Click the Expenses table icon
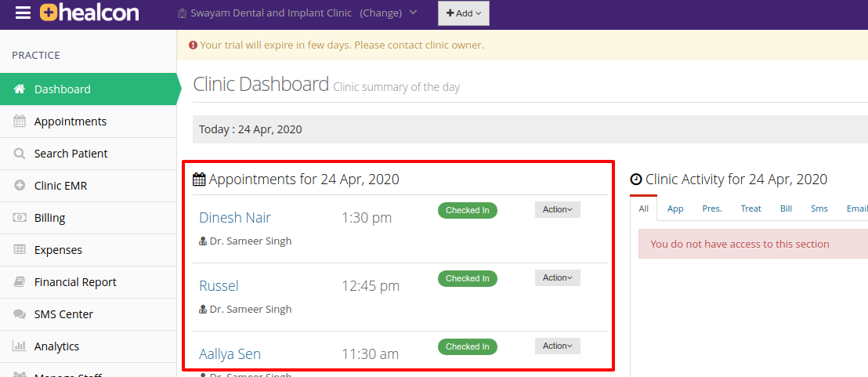This screenshot has width=868, height=377. click(20, 250)
